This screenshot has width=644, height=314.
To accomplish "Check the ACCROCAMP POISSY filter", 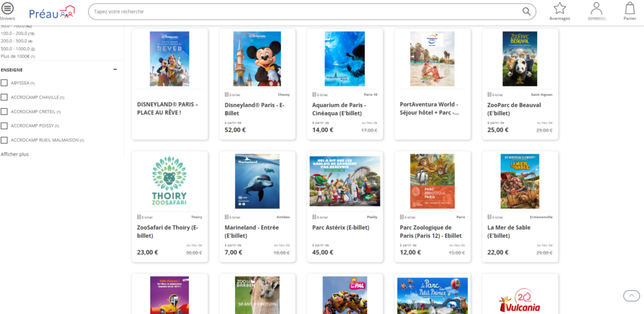I will [x=4, y=126].
